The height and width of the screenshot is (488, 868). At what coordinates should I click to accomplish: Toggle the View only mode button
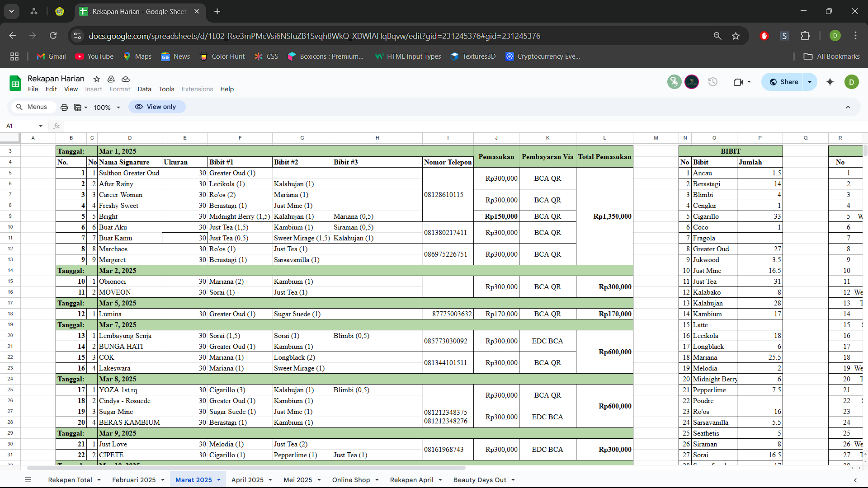coord(156,107)
